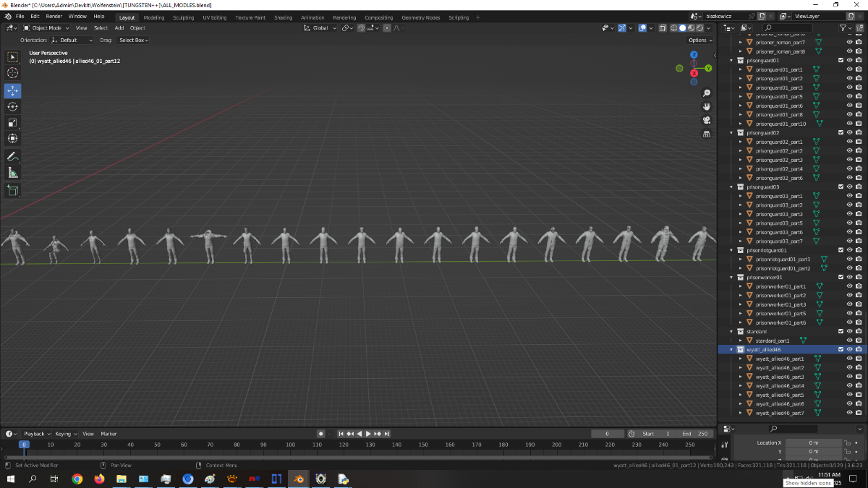Switch to the Sculpting workspace tab
Viewport: 868px width, 488px height.
click(183, 17)
